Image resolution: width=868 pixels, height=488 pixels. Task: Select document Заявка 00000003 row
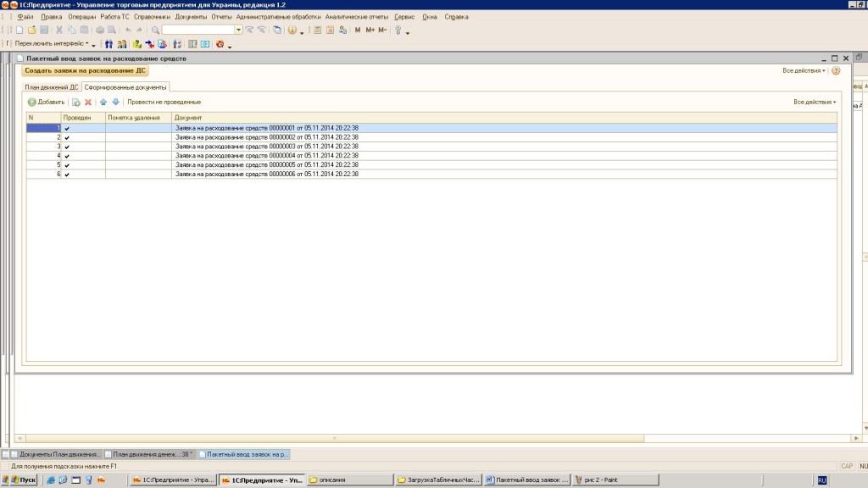431,147
